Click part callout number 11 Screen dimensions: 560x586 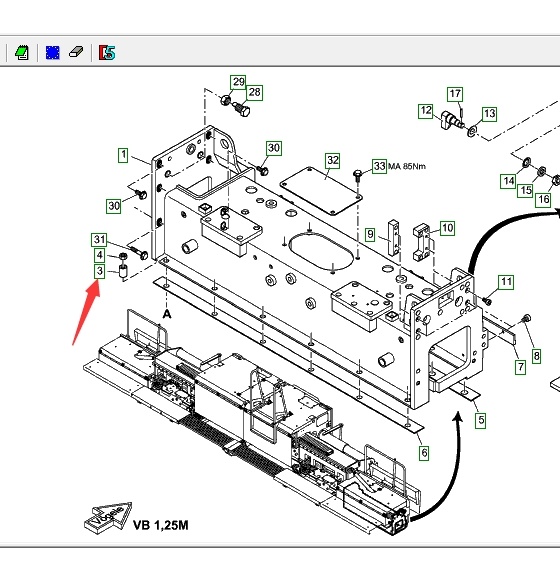click(506, 282)
